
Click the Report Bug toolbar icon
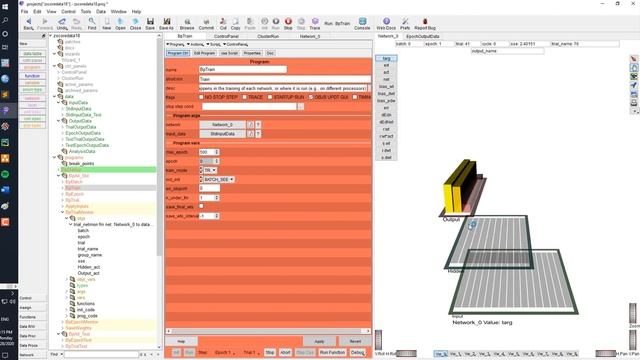click(x=425, y=23)
